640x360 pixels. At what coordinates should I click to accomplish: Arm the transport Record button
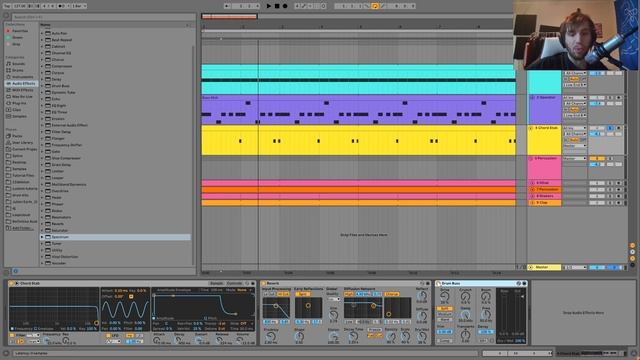pos(285,6)
